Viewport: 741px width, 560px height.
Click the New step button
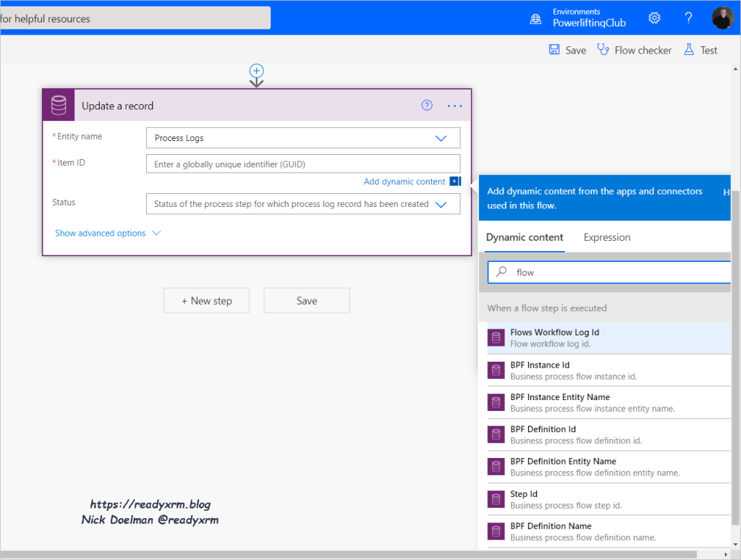coord(206,300)
